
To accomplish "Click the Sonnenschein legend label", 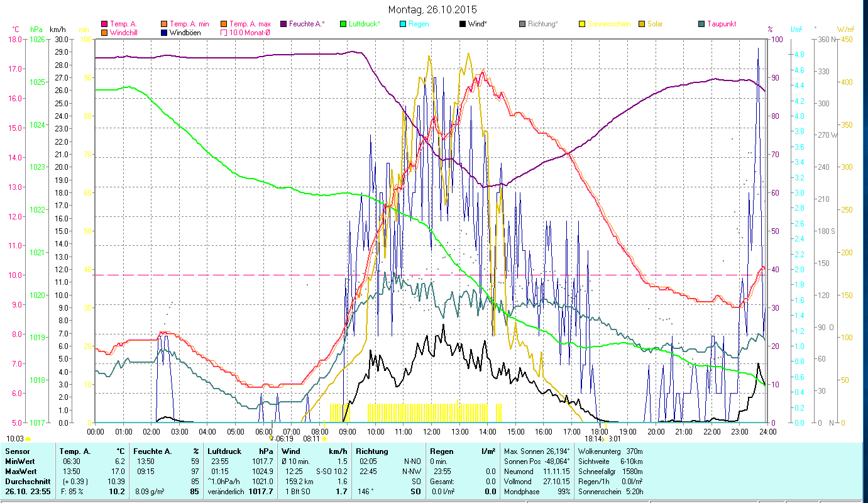I will coord(610,24).
